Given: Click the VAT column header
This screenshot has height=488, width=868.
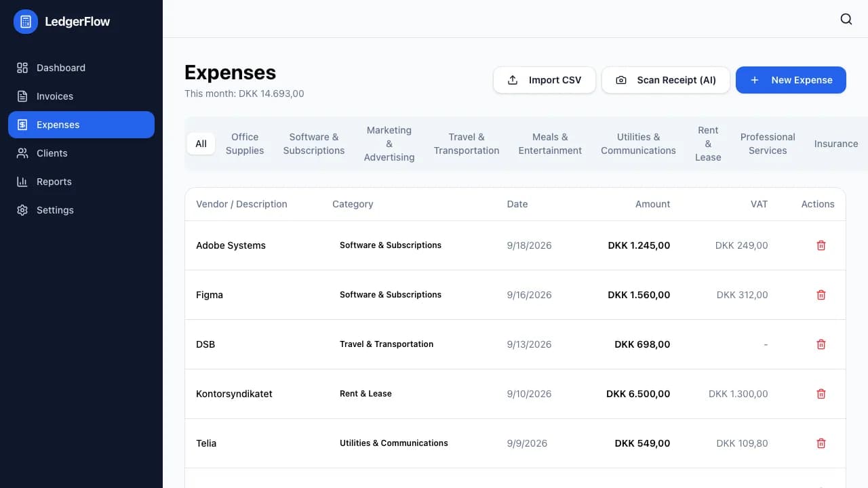Looking at the screenshot, I should [x=759, y=204].
